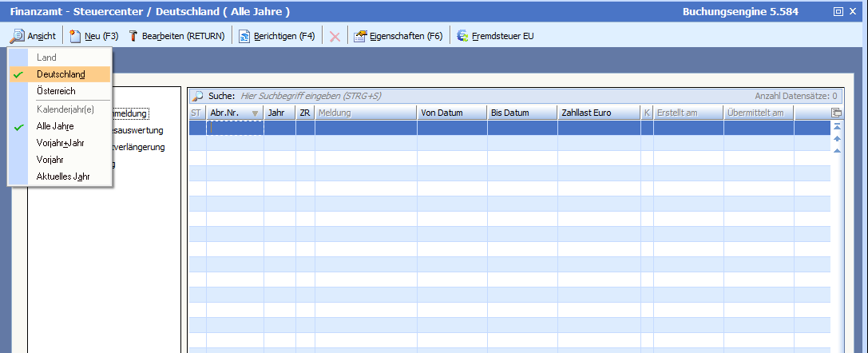
Task: Open the Ansicht view menu
Action: point(33,36)
